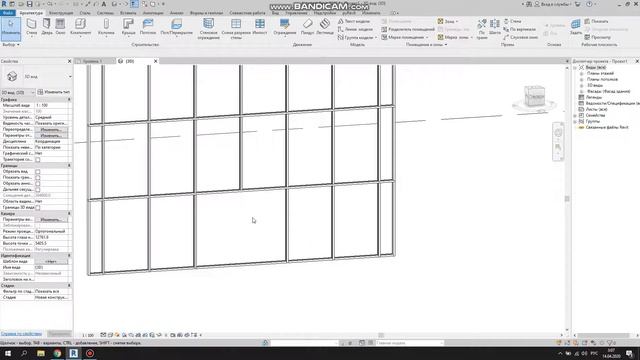Select the Шахта (Shaft) tool
Image resolution: width=640 pixels, height=360 pixels.
[x=495, y=27]
